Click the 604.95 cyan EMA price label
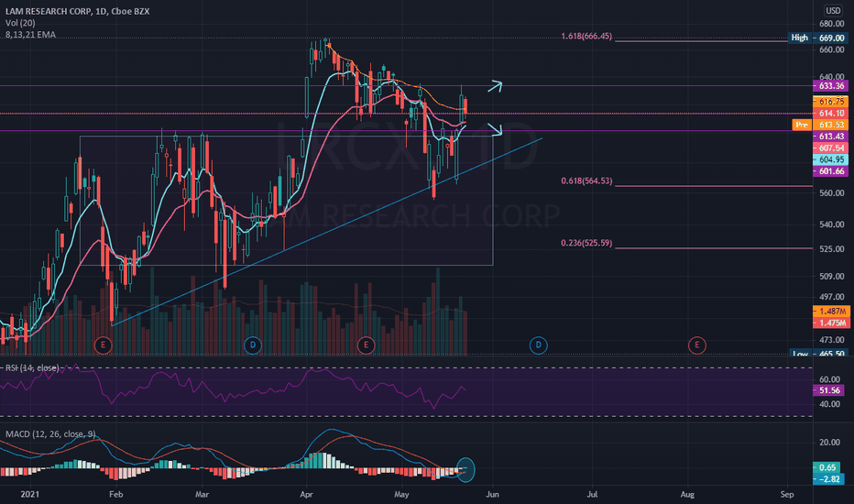 (830, 159)
